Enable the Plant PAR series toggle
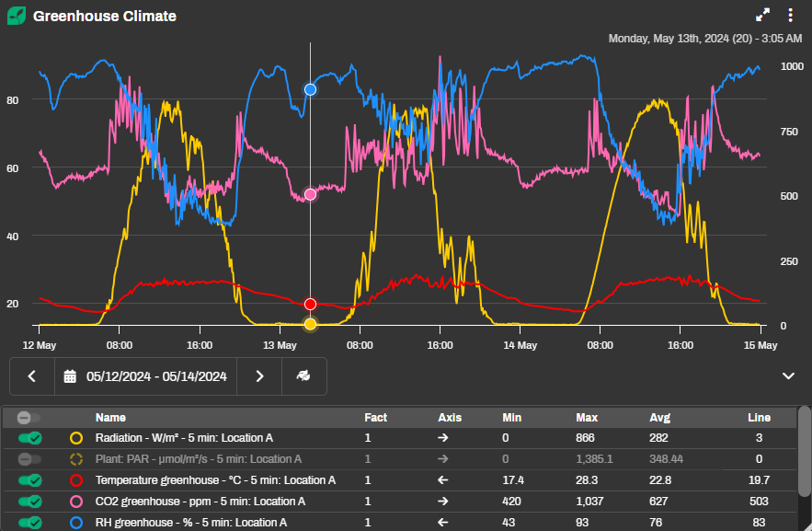This screenshot has height=531, width=812. pos(29,459)
